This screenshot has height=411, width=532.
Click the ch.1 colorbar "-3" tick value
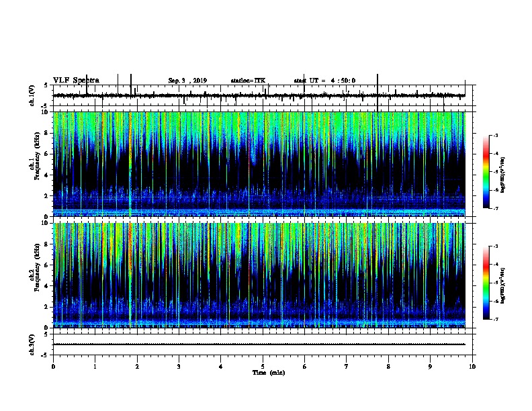[495, 135]
